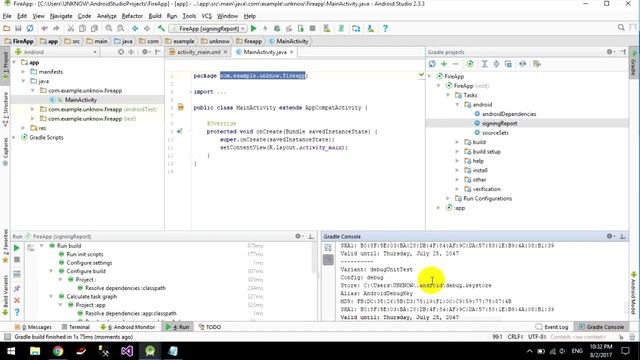The height and width of the screenshot is (360, 640).
Task: Open the Windows notification center icon
Action: coord(625,351)
